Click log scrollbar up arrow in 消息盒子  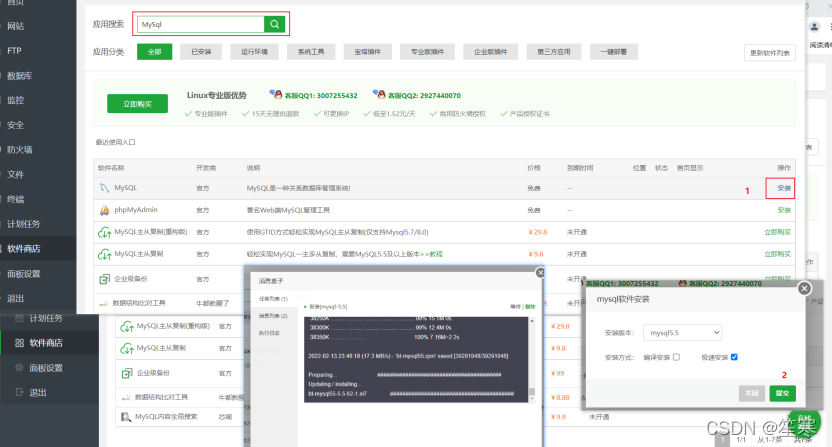pyautogui.click(x=532, y=321)
